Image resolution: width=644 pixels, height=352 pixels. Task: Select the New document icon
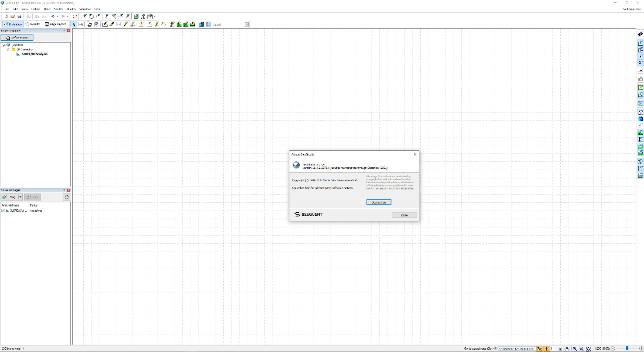click(x=6, y=16)
